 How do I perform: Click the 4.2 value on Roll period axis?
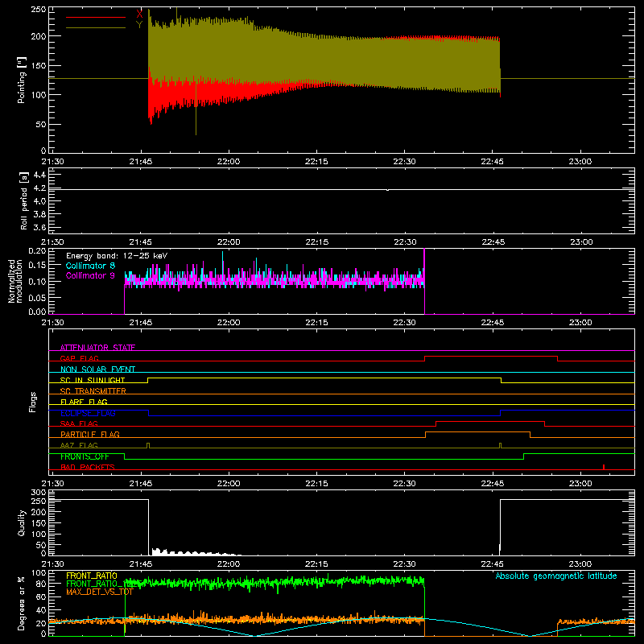(39, 188)
